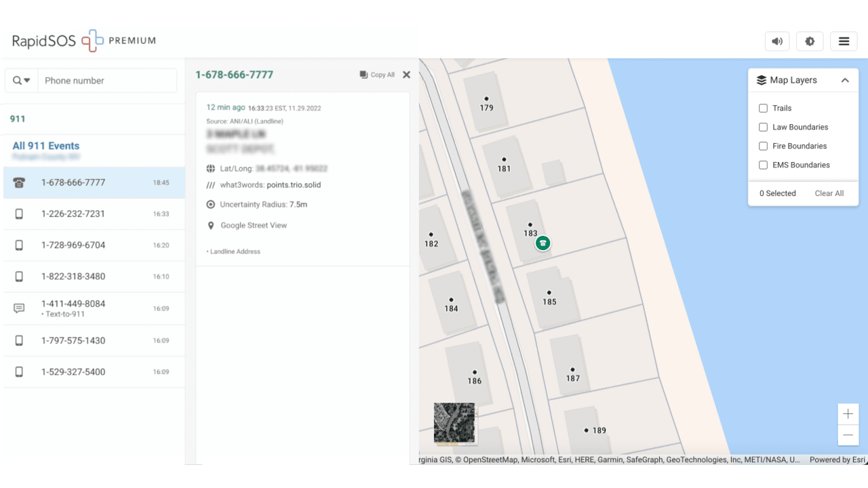Click mobile phone icon for 1-728-969-6704
Screen dimensions: 868x488
pos(19,245)
